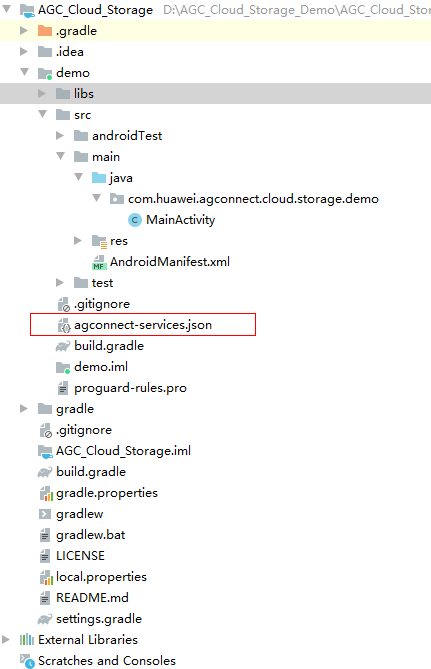Click the agconnect-services.json file icon
This screenshot has height=669, width=431.
(64, 325)
